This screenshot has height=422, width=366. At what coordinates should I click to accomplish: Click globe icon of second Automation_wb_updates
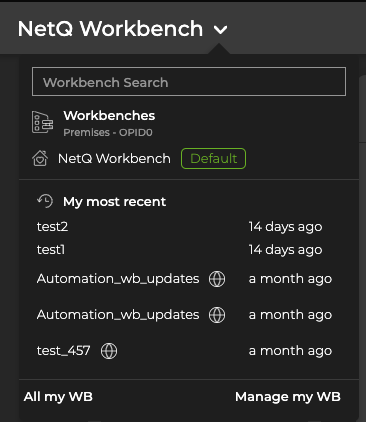217,315
